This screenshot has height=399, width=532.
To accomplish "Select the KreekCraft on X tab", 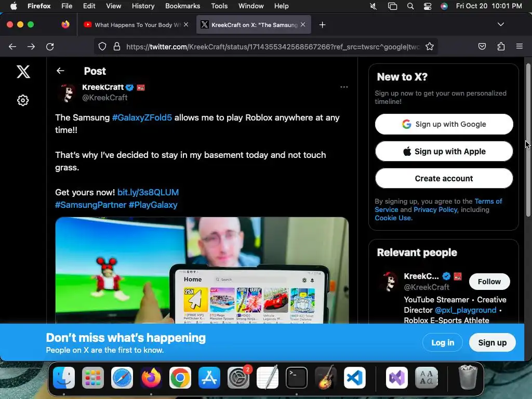I will pos(254,25).
